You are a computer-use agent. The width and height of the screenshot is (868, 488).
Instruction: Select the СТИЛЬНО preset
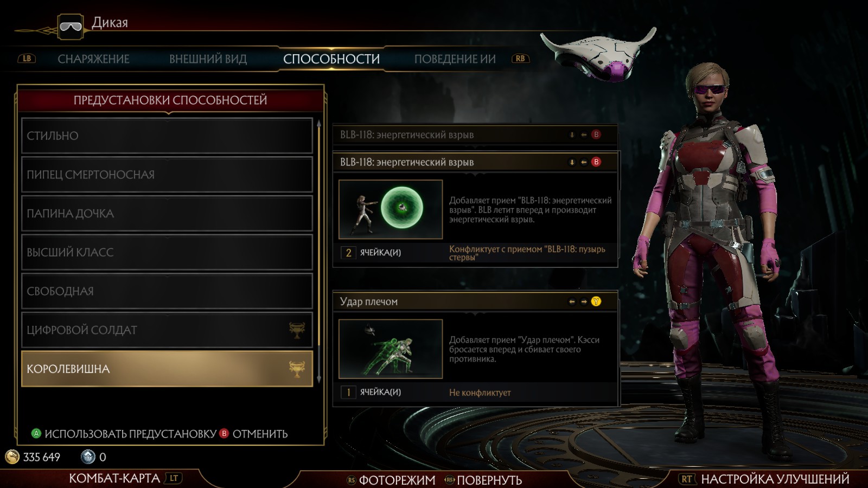click(167, 136)
